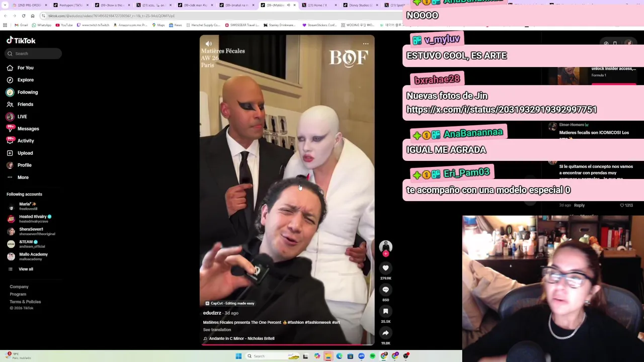Click the #fashionweek hashtag

tap(318, 322)
